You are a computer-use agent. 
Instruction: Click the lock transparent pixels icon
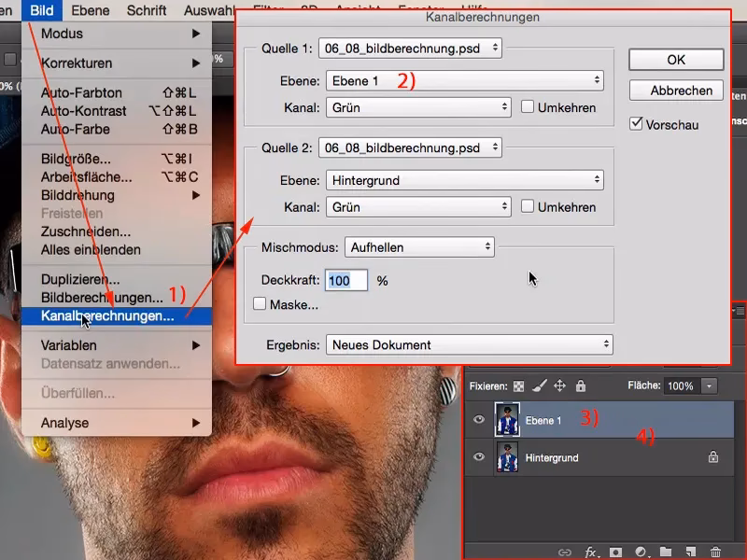point(518,385)
